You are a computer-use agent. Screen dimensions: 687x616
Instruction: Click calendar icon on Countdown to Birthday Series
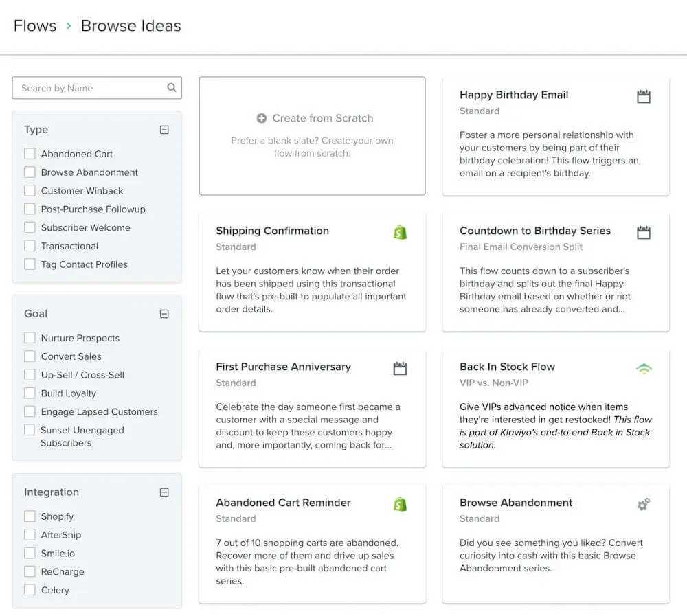(x=643, y=232)
